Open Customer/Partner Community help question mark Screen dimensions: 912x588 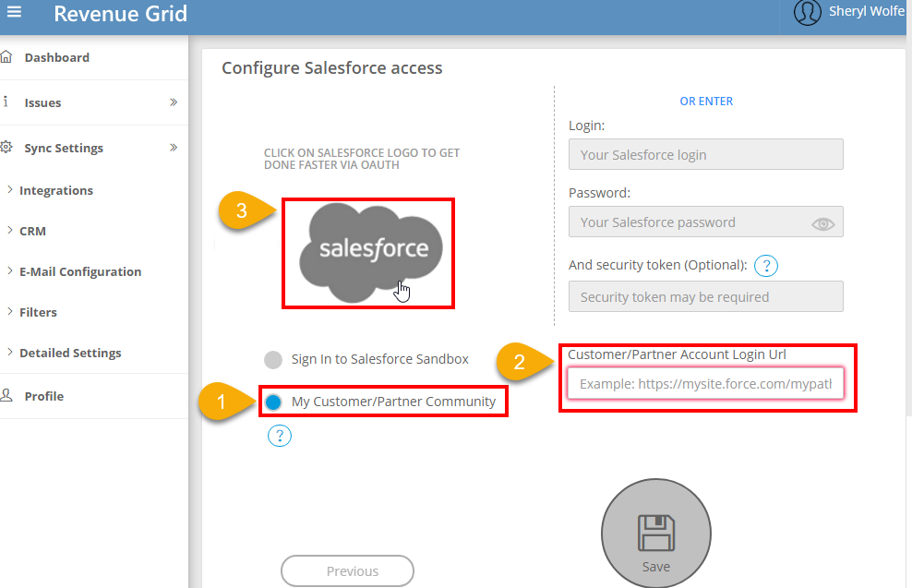pos(280,436)
